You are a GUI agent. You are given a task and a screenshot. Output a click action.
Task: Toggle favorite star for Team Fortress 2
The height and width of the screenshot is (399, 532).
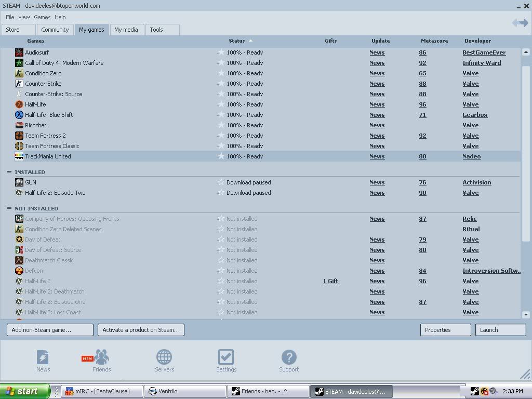tap(221, 136)
